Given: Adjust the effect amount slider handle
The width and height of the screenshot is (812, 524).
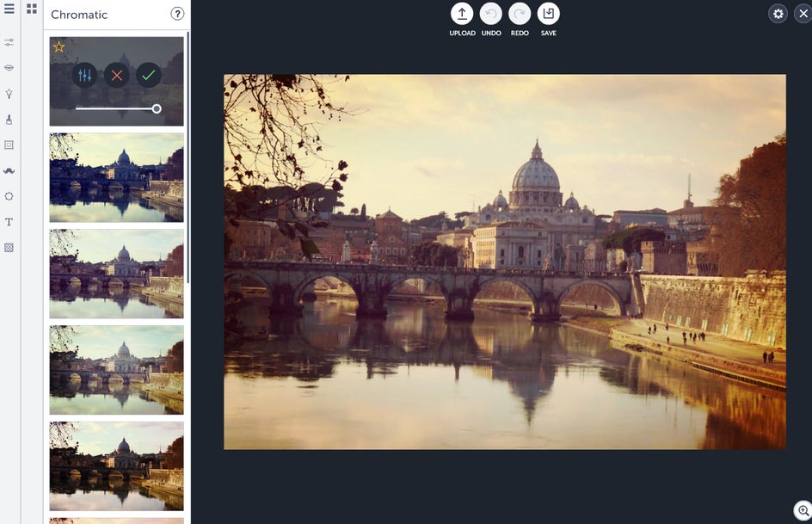Looking at the screenshot, I should pyautogui.click(x=157, y=108).
